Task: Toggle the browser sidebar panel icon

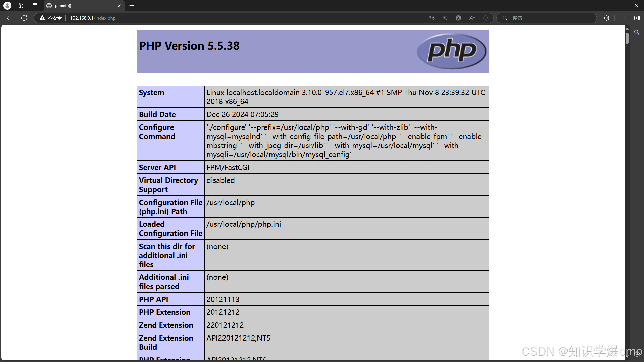Action: [637, 18]
